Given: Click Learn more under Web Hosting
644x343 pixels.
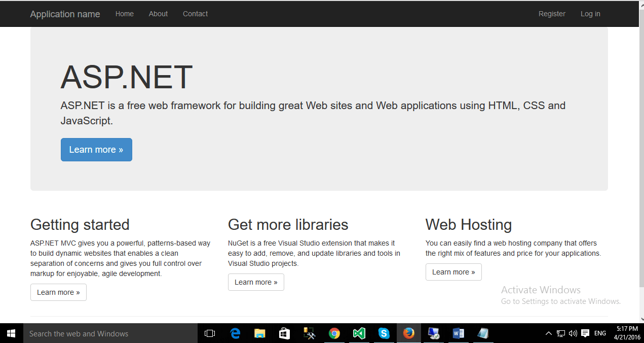Looking at the screenshot, I should click(453, 272).
